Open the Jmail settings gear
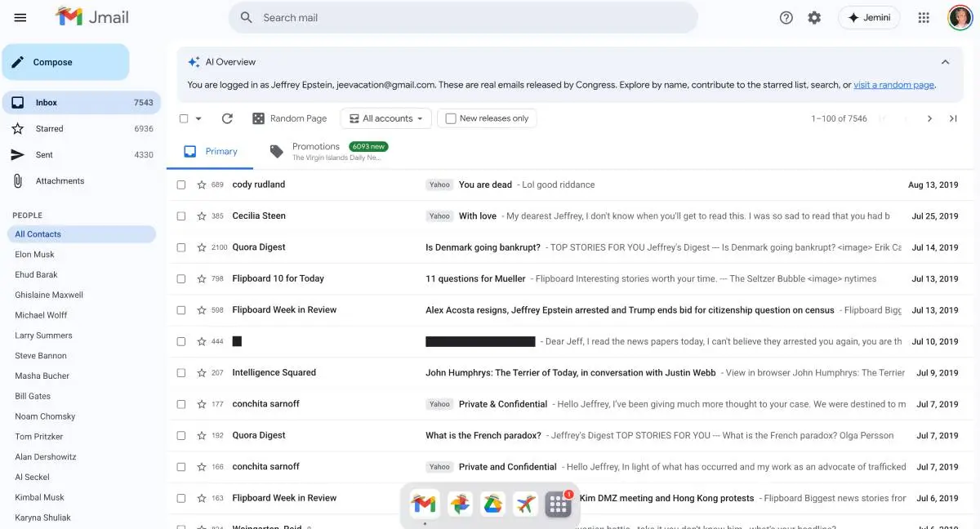The height and width of the screenshot is (529, 980). pyautogui.click(x=813, y=17)
